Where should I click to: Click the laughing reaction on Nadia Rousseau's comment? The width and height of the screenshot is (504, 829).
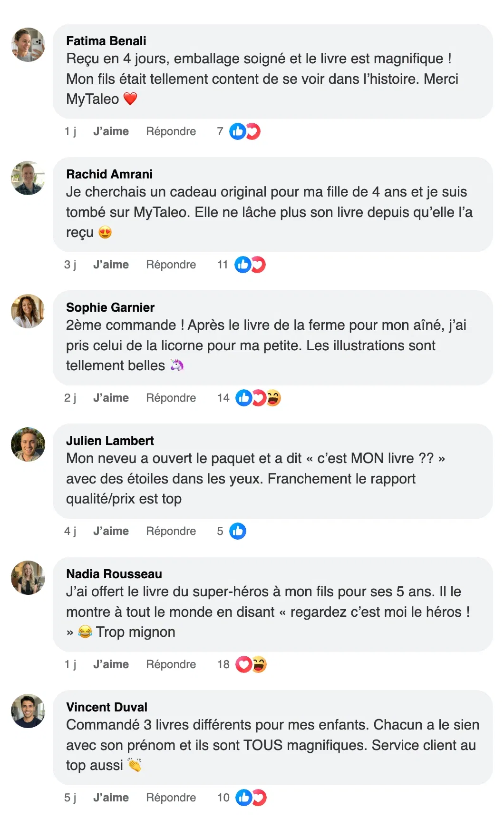pyautogui.click(x=259, y=664)
